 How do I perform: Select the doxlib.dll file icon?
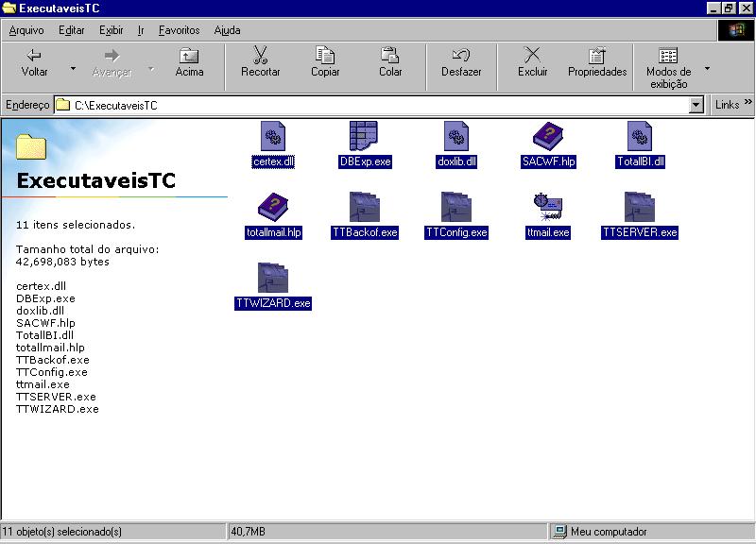coord(456,136)
